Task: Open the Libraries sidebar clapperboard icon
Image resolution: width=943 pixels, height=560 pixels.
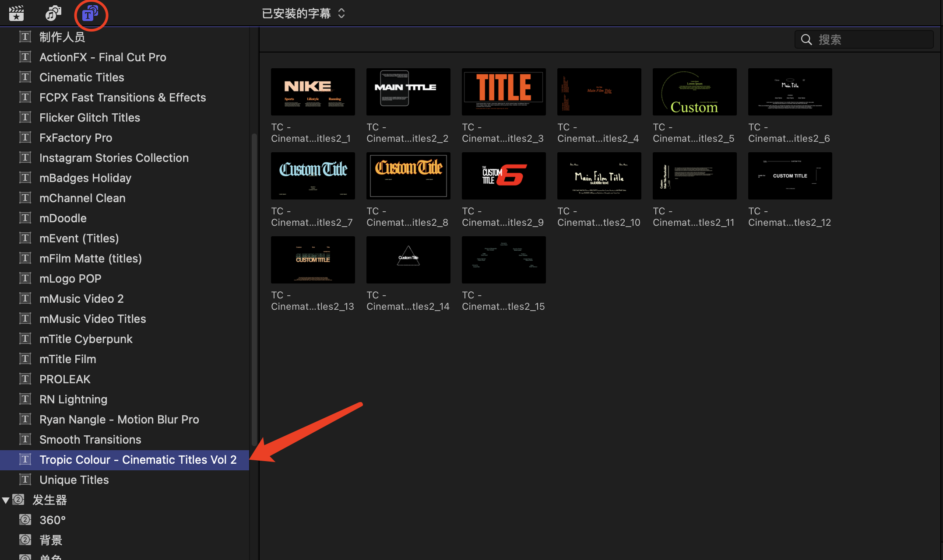Action: pyautogui.click(x=16, y=14)
